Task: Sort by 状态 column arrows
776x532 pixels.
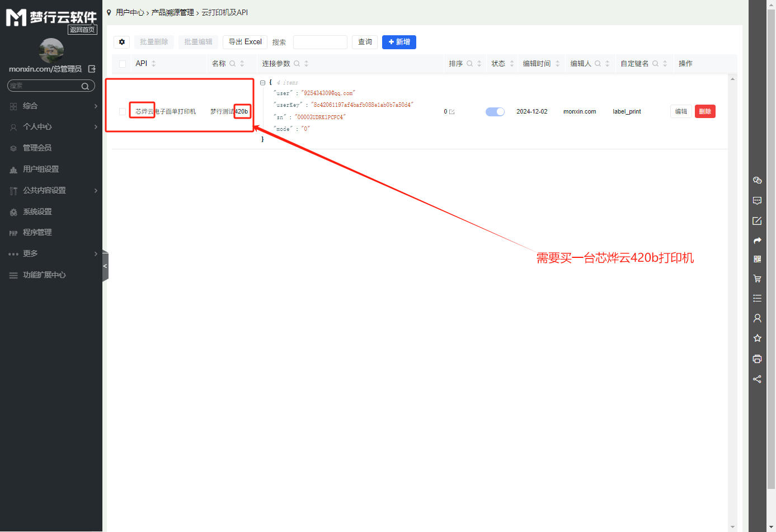Action: (x=511, y=64)
